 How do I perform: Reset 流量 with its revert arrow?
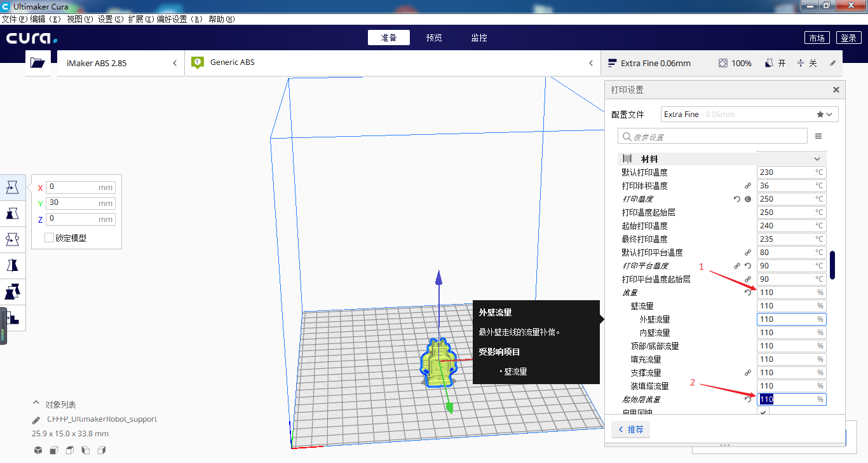click(x=748, y=293)
